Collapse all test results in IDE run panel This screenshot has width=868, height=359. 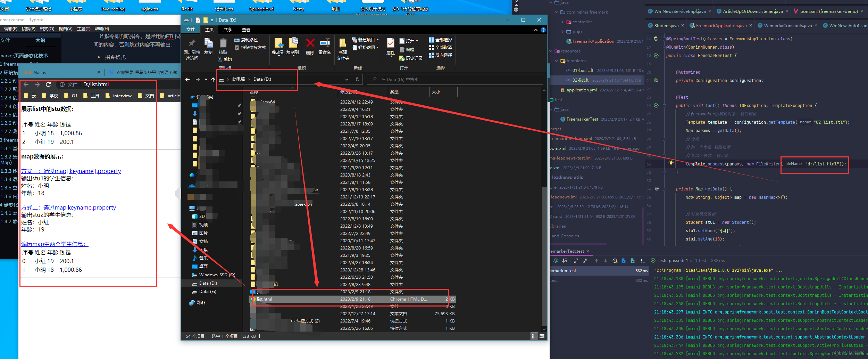tap(585, 261)
